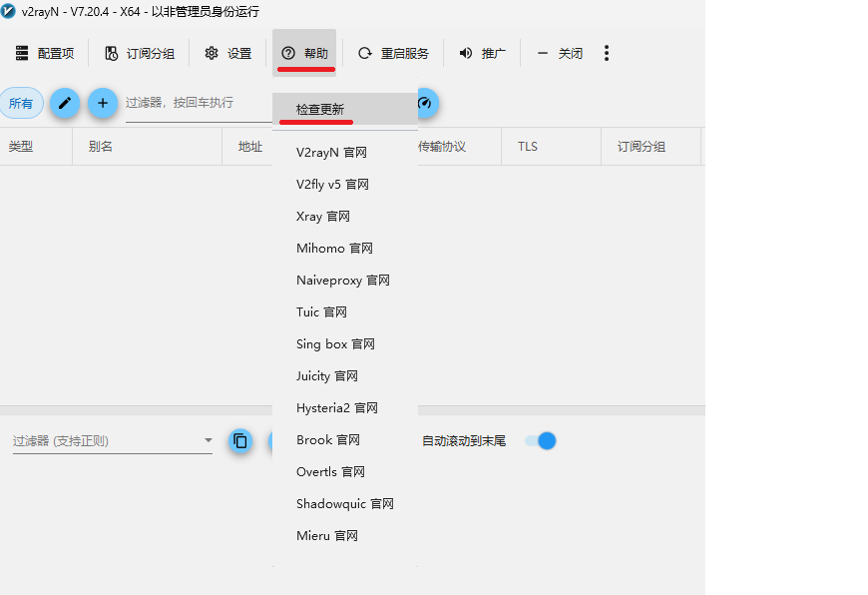This screenshot has height=595, width=868.
Task: Click 重启服务 to restart service
Action: pyautogui.click(x=393, y=53)
